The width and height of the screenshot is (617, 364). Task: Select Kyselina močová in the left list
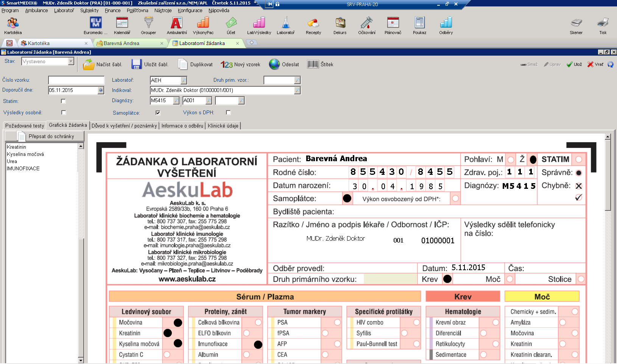(x=25, y=154)
